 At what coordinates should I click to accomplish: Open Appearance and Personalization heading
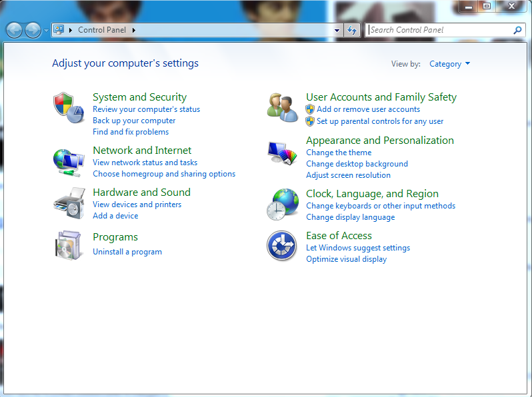tap(379, 141)
